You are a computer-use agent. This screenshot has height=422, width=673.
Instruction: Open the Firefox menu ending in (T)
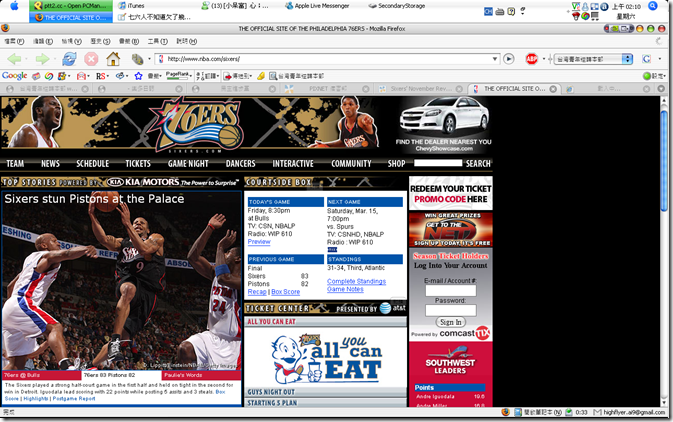pos(158,41)
